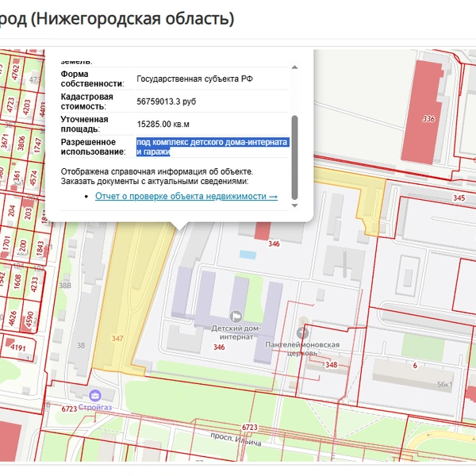Screen dimensions: 476x476
Task: Select parcel 347 on the map
Action: tap(117, 338)
